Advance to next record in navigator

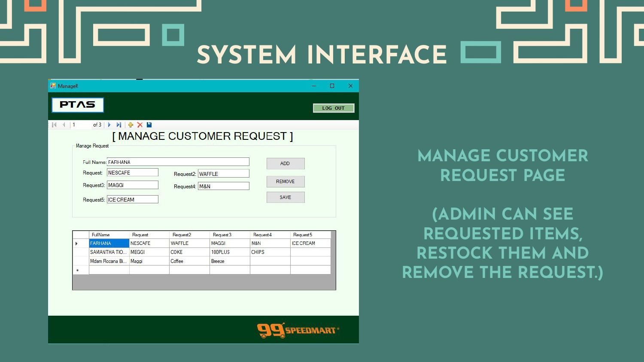pyautogui.click(x=109, y=125)
